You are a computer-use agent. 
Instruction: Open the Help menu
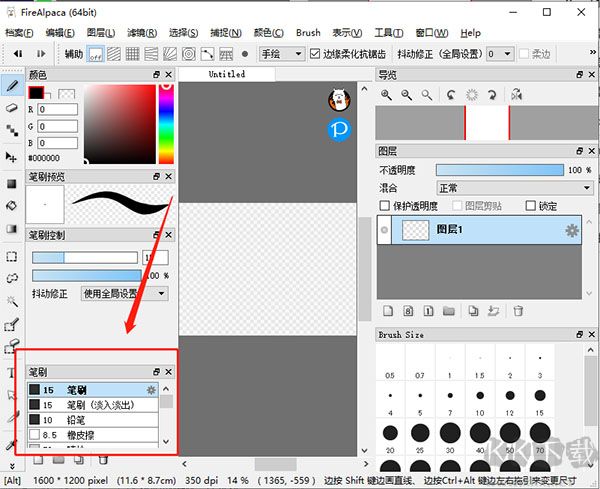tap(470, 33)
